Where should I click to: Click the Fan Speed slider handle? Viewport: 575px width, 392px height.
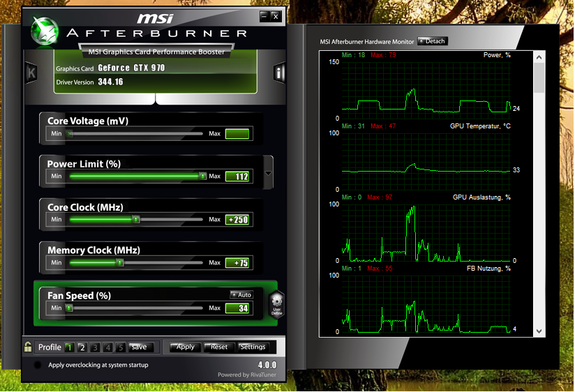tap(69, 308)
